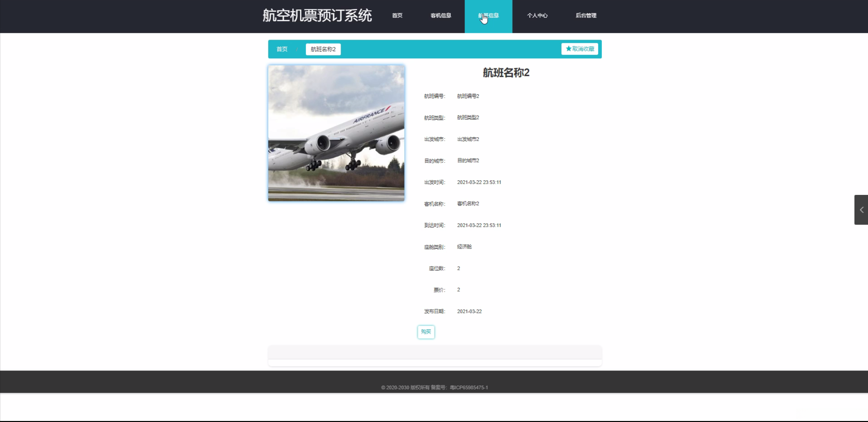Click the 航空机票预订系统 site title
This screenshot has height=422, width=868.
coord(317,16)
